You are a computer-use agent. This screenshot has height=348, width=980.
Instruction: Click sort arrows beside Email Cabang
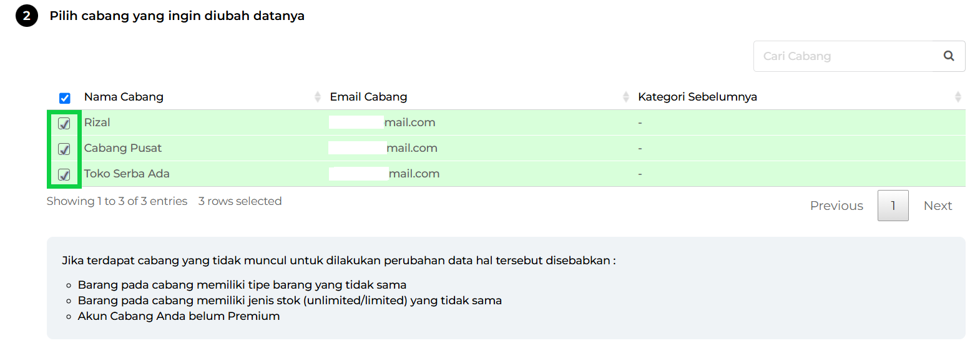625,97
